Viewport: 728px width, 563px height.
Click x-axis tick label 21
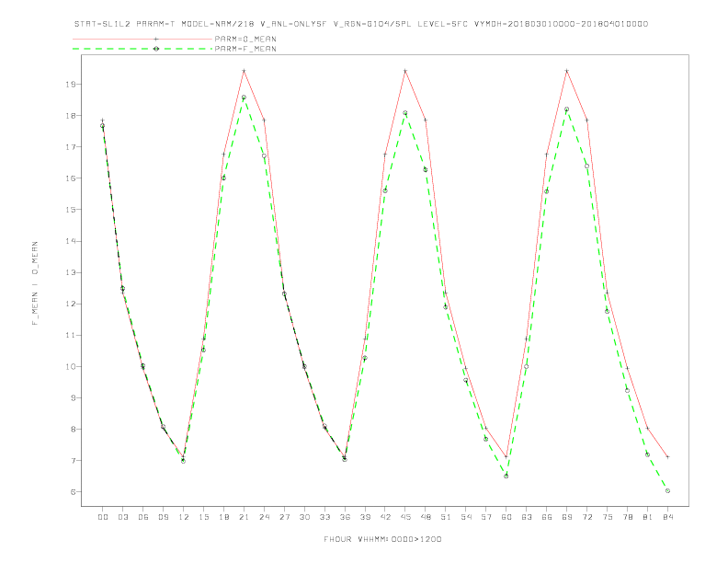click(244, 517)
